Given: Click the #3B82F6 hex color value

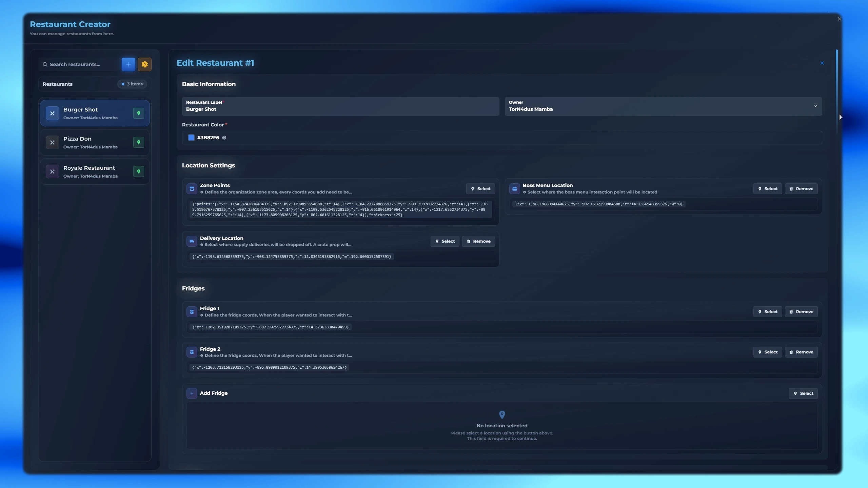Looking at the screenshot, I should click(x=208, y=138).
